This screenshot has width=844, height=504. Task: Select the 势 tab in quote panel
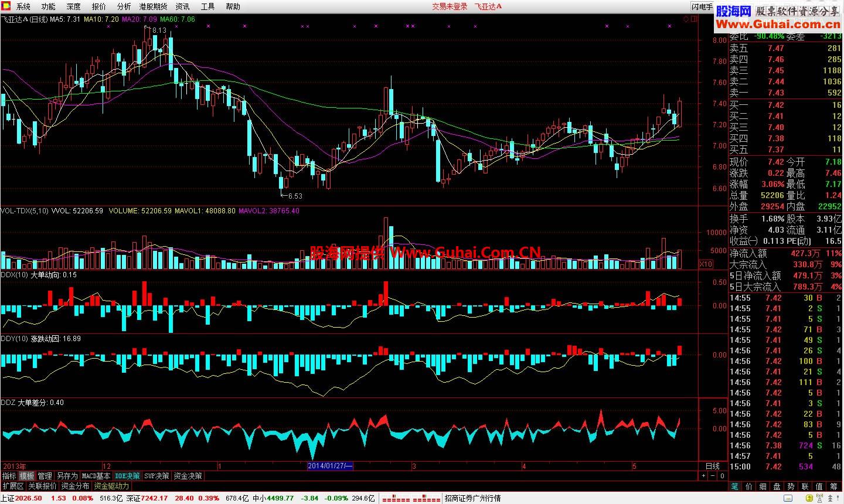(x=791, y=486)
